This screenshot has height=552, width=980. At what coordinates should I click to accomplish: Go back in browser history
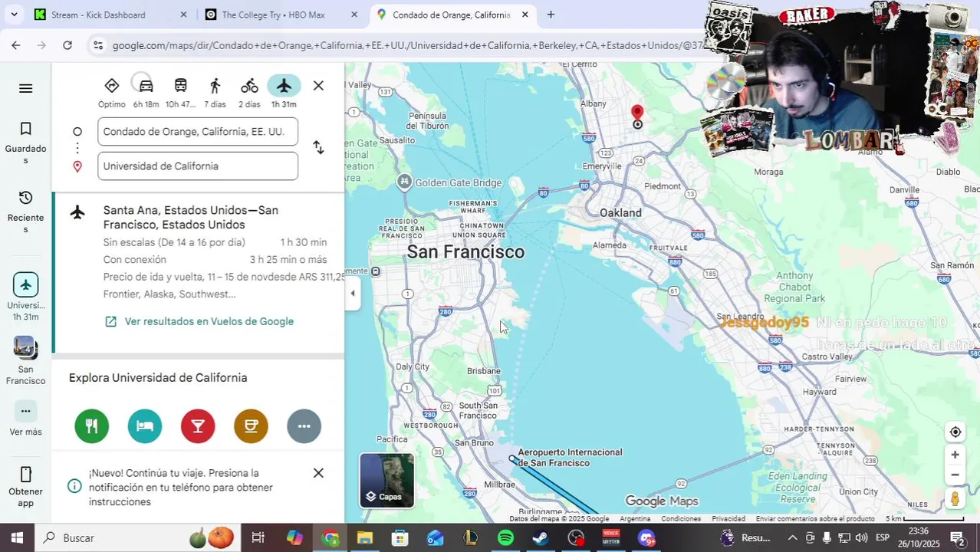[x=15, y=45]
